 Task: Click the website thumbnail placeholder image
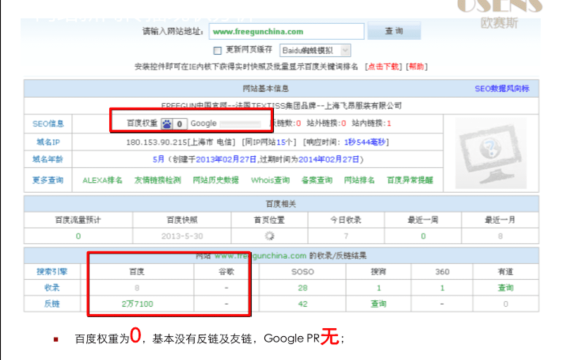(x=491, y=153)
